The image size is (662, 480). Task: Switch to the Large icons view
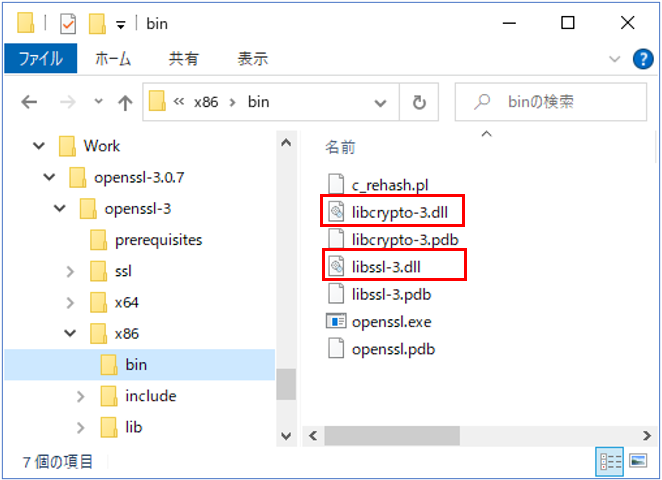pyautogui.click(x=637, y=461)
